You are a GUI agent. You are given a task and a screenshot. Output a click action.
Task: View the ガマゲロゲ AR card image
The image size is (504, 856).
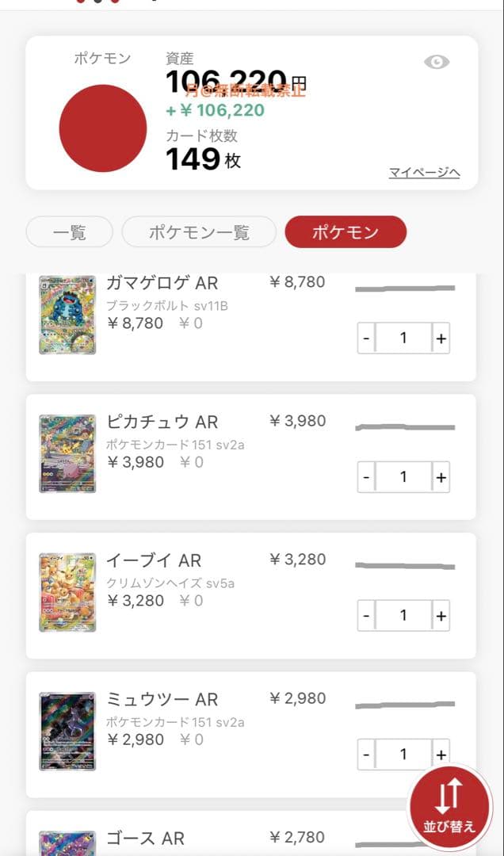67,314
